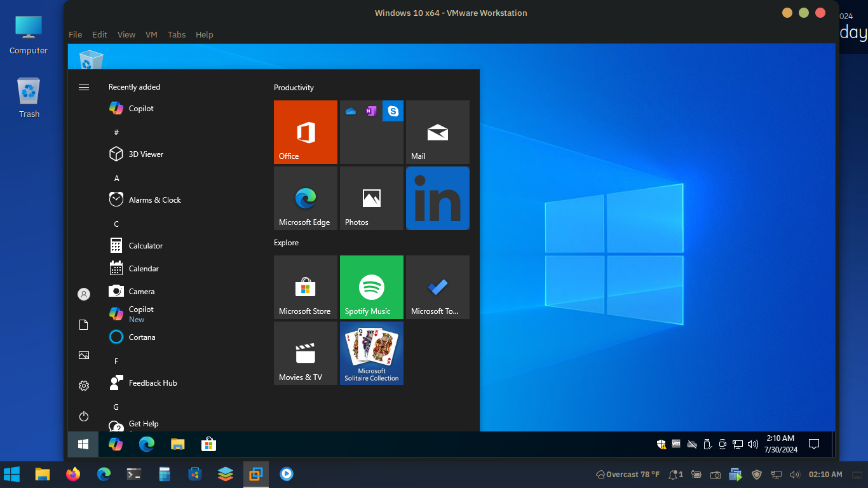The width and height of the screenshot is (868, 488).
Task: Click the Skype icon in the Productivity folder tile
Action: point(393,111)
